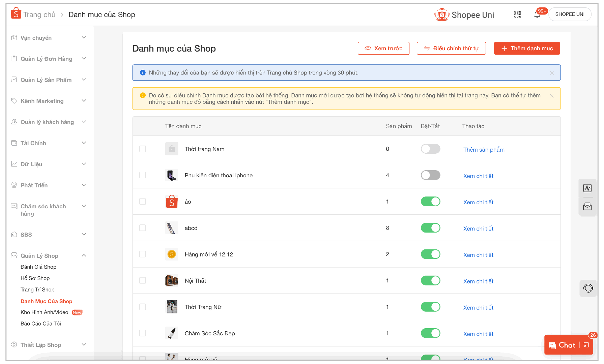Image resolution: width=604 pixels, height=364 pixels.
Task: Open the apps grid menu icon
Action: (x=517, y=14)
